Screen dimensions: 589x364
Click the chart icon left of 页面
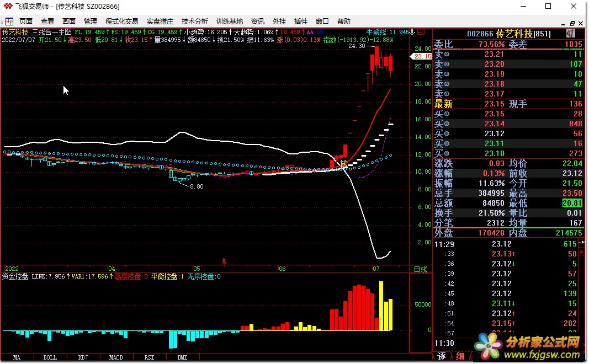point(9,22)
